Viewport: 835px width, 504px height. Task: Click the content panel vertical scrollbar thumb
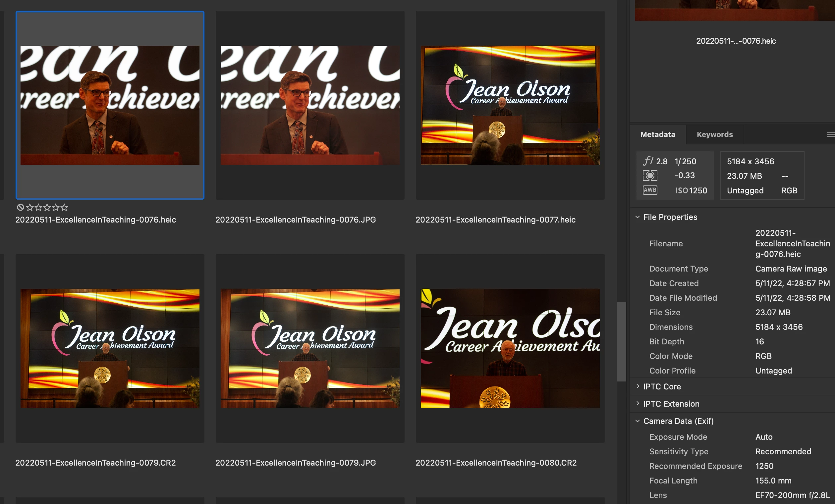621,341
